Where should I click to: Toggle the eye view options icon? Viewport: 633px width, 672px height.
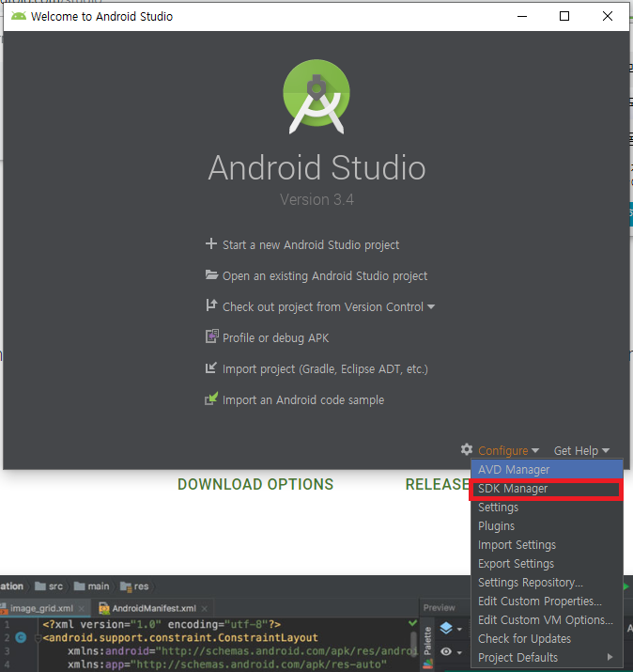pos(446,652)
